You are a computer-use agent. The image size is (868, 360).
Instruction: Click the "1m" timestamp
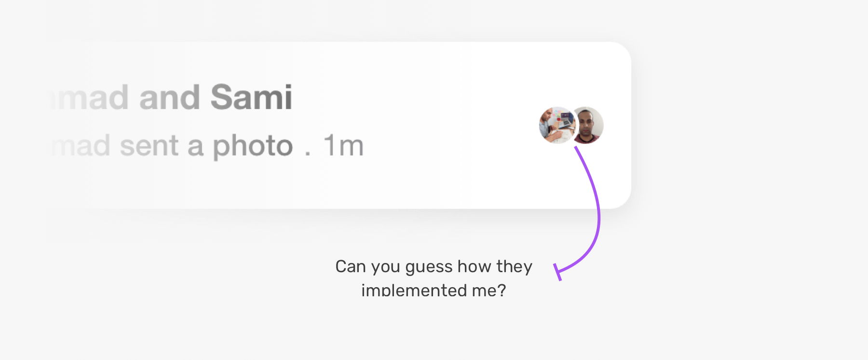click(343, 146)
